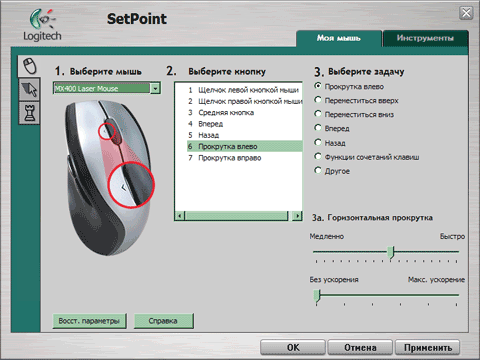Choose Функции сочетаний клавиш radio option
Viewport: 480px width, 360px height.
click(318, 156)
